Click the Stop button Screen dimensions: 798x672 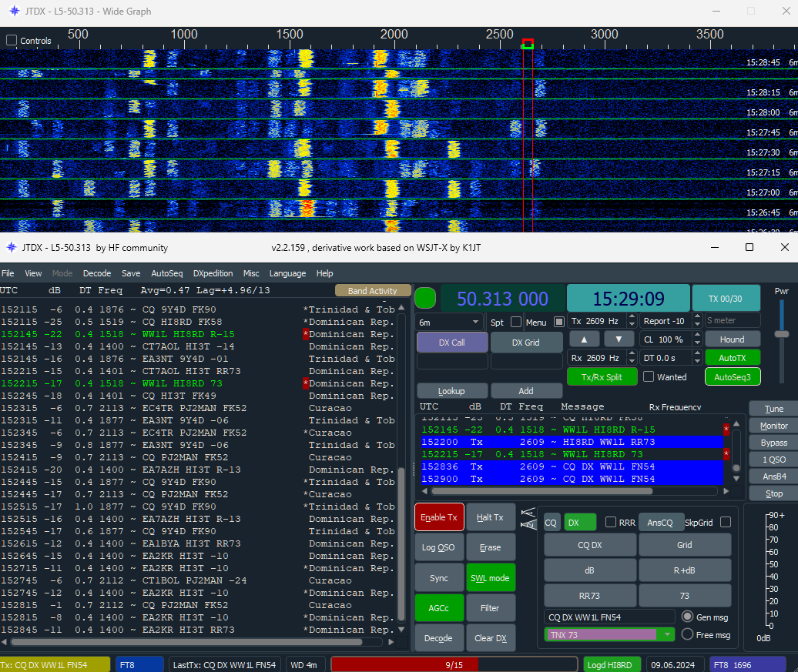[x=773, y=493]
